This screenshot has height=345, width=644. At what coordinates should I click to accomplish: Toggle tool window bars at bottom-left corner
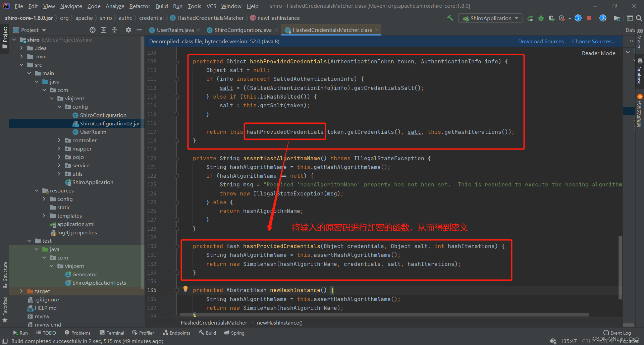click(x=5, y=341)
